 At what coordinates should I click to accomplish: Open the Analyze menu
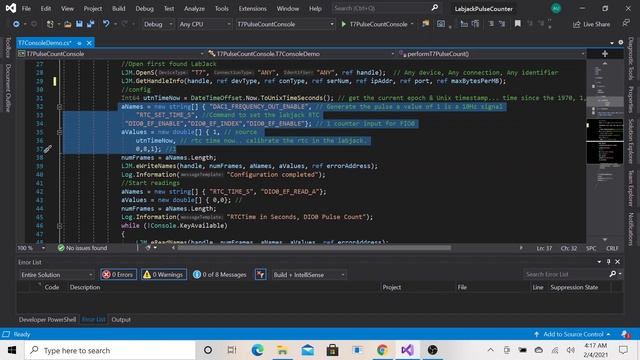click(194, 9)
